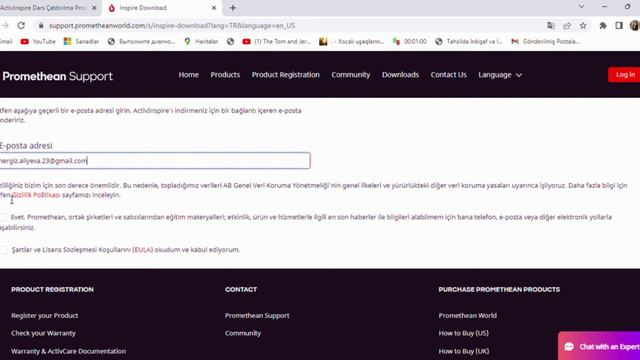
Task: Reload the page with the refresh icon
Action: [x=21, y=26]
